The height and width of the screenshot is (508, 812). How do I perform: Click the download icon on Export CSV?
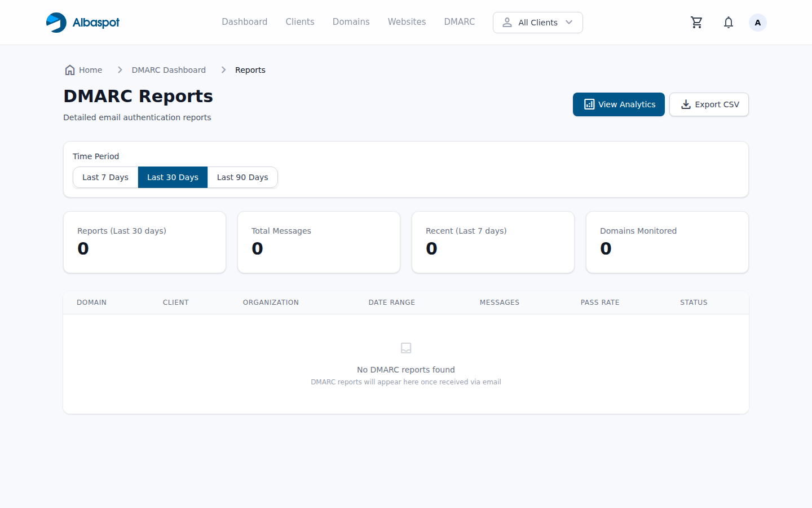point(686,104)
